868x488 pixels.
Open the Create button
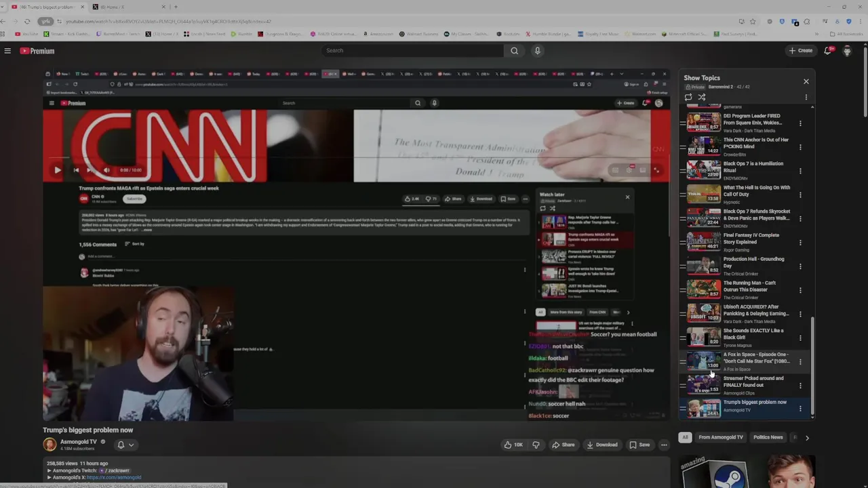pos(801,51)
